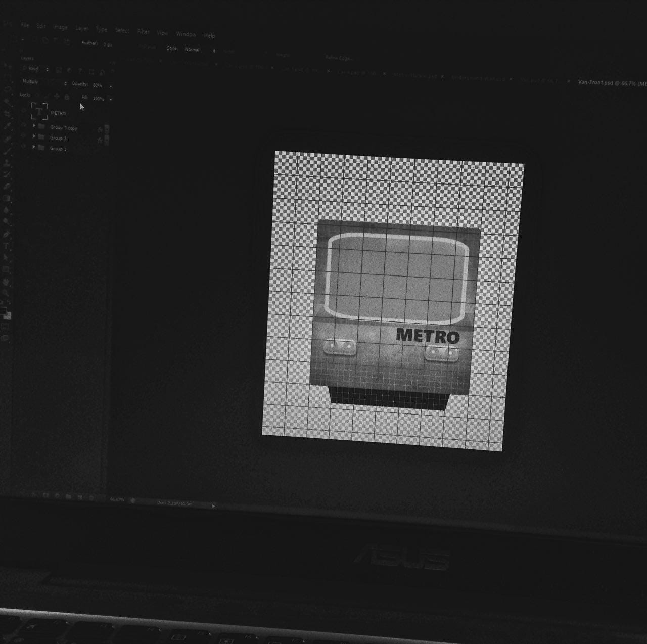Select the Group 3 copy layer name
Image resolution: width=647 pixels, height=644 pixels.
click(x=64, y=128)
